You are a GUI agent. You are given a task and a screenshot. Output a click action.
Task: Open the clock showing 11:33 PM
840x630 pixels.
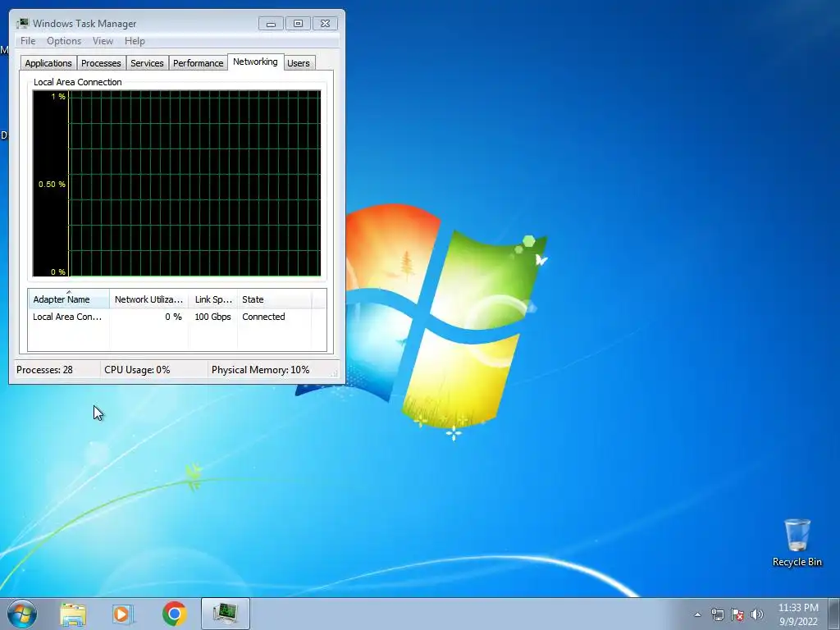click(x=798, y=608)
